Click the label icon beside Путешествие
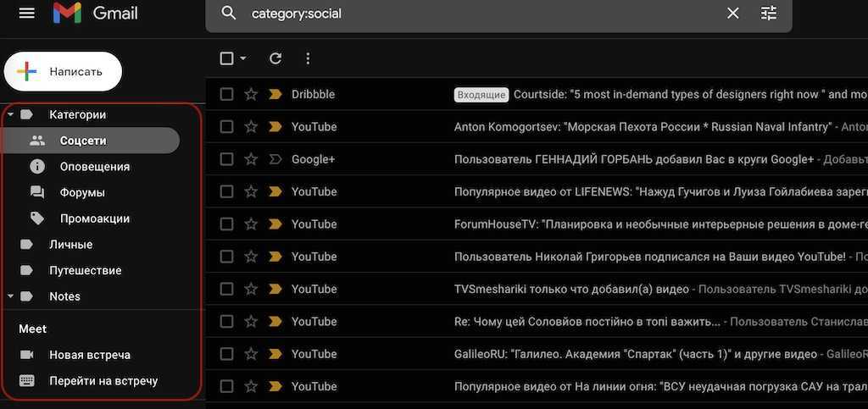 click(x=26, y=270)
